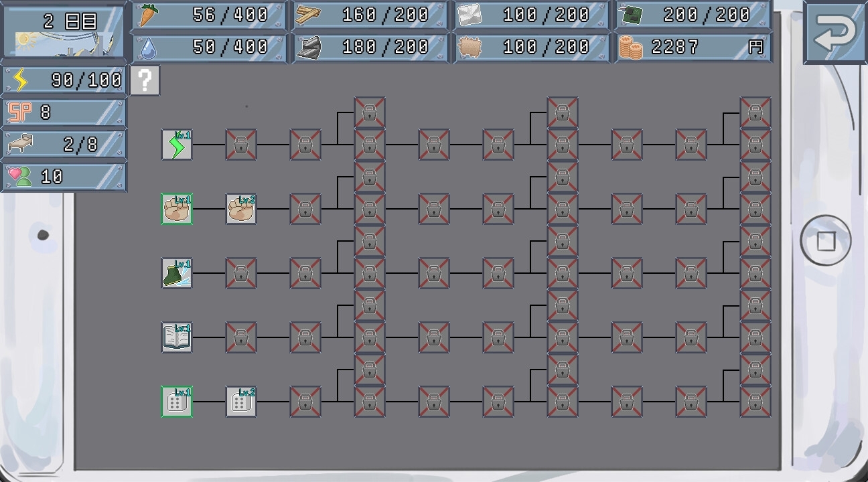
Task: Click the coin money 2287 counter
Action: [693, 48]
